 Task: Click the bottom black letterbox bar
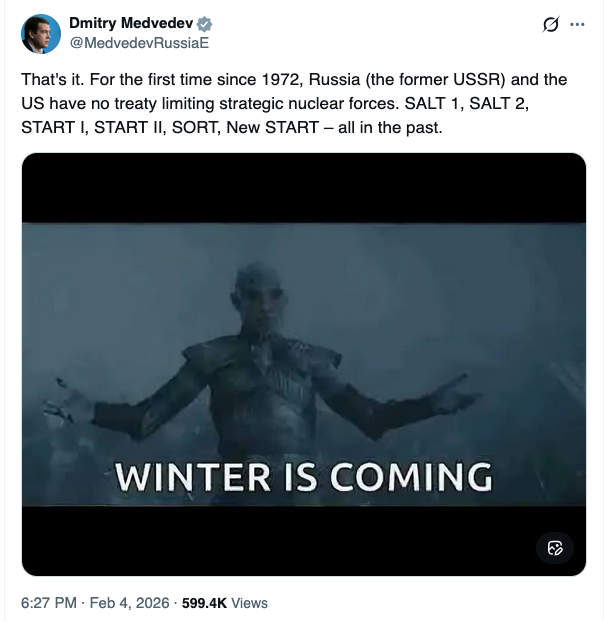[304, 541]
